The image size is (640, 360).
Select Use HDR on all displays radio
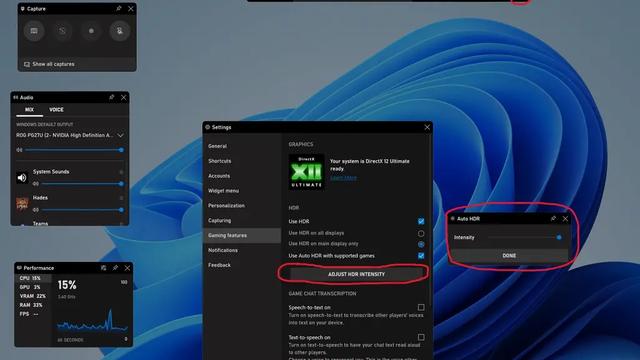pyautogui.click(x=421, y=233)
